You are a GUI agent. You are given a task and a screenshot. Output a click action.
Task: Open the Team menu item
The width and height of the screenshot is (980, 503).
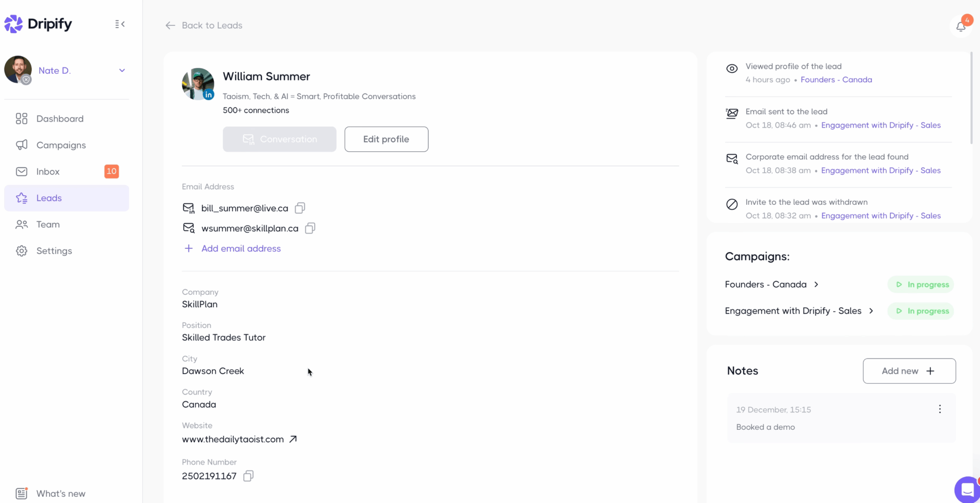click(67, 224)
